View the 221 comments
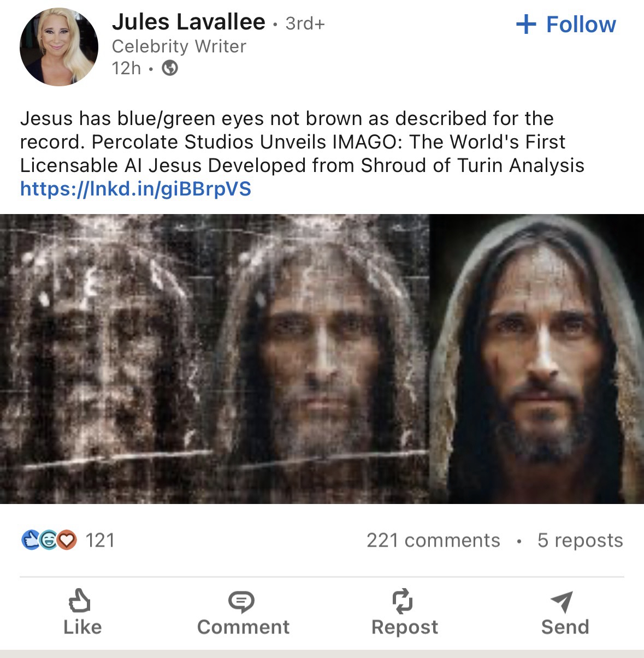 433,540
